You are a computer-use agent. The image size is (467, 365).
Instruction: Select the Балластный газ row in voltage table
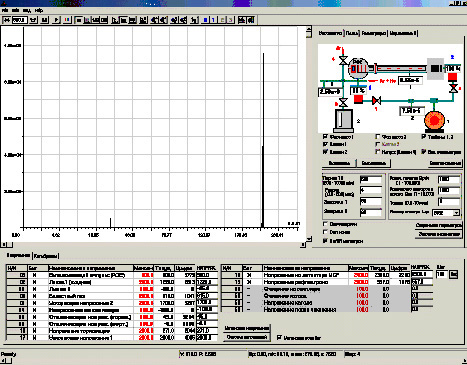coord(112,296)
